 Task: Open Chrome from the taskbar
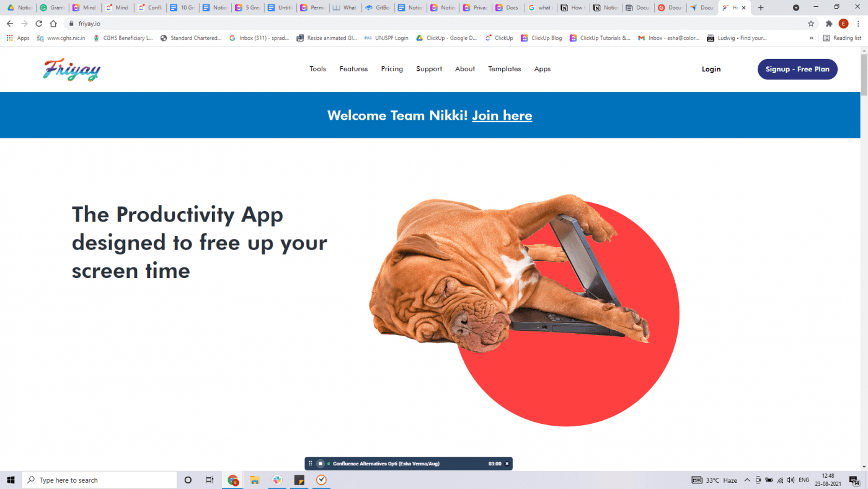tap(233, 480)
